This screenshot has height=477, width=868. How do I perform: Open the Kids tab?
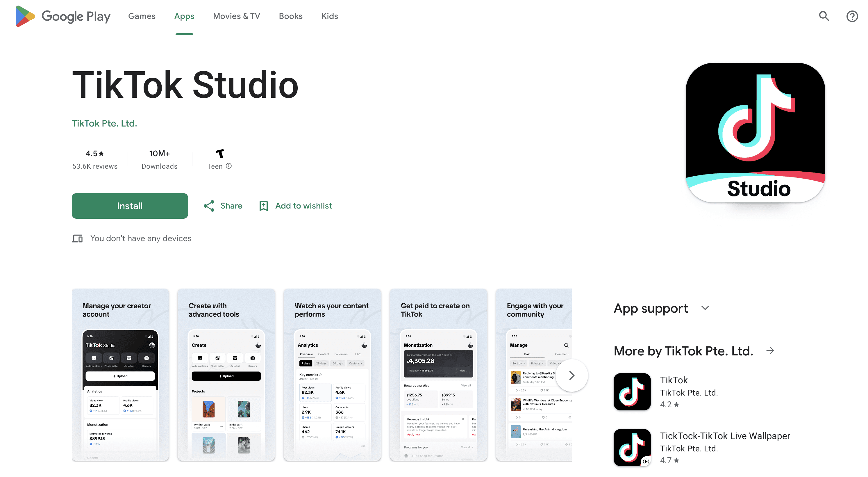pyautogui.click(x=330, y=16)
